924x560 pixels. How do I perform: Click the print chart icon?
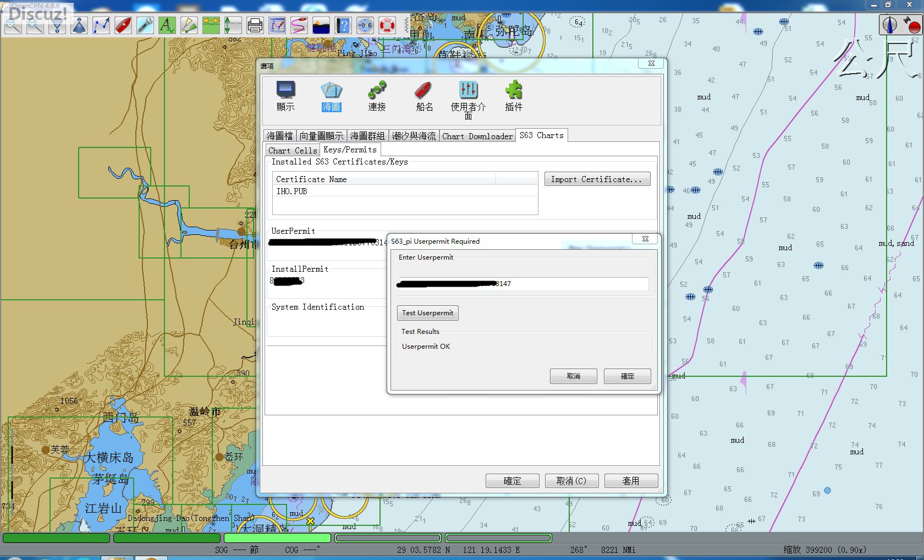(255, 25)
